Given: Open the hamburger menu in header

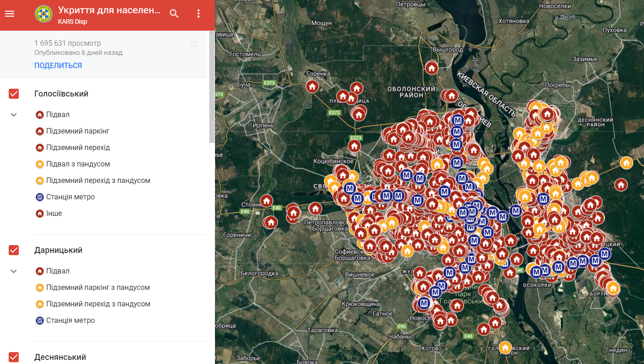Looking at the screenshot, I should [10, 14].
